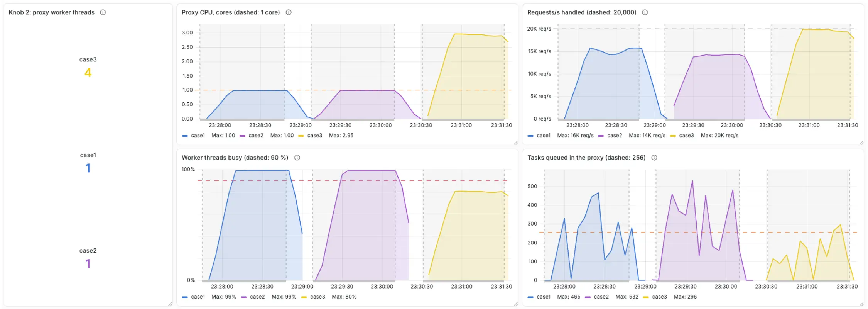Open the Tasks queued in the proxy title menu
This screenshot has width=868, height=309.
pos(586,158)
